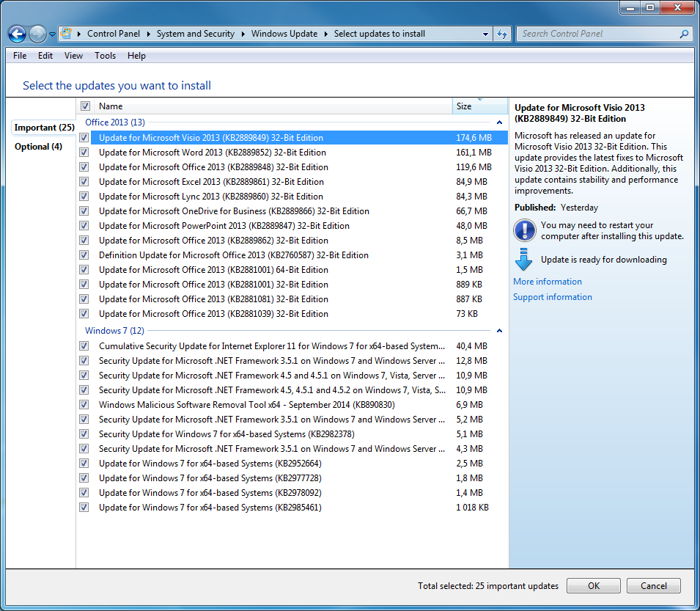This screenshot has height=611, width=700.
Task: Click Windows Update in the breadcrumb
Action: [284, 34]
